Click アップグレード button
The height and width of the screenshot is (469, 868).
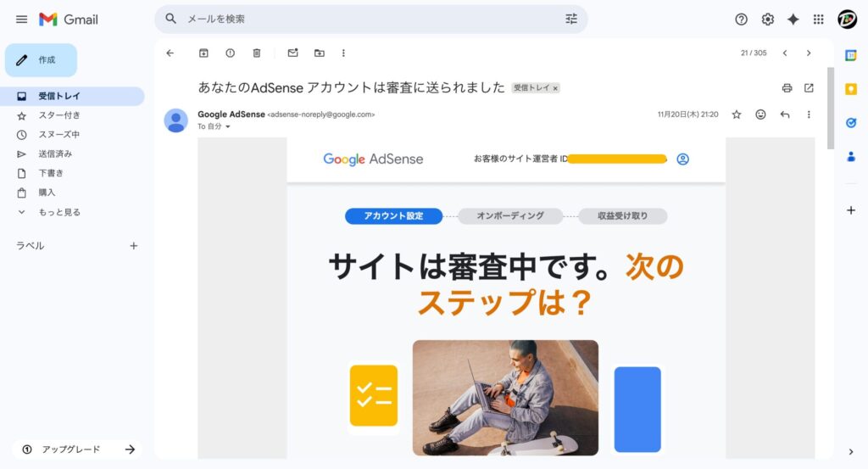(76, 449)
